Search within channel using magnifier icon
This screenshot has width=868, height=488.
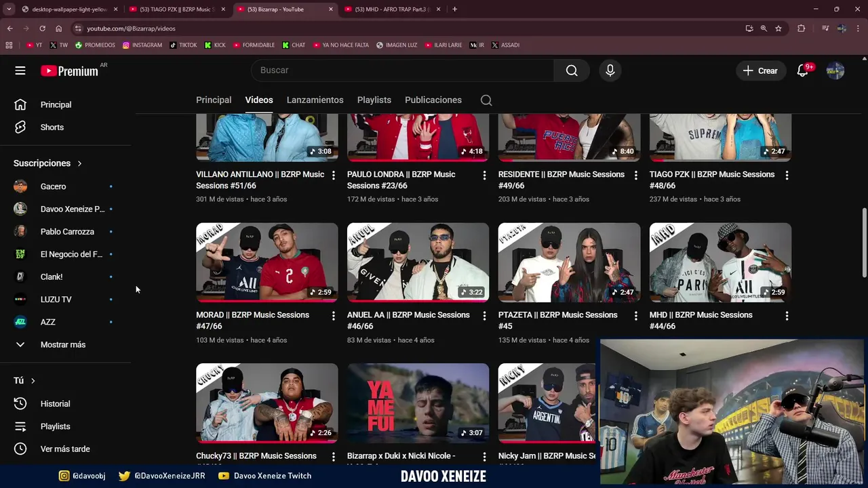pyautogui.click(x=486, y=100)
